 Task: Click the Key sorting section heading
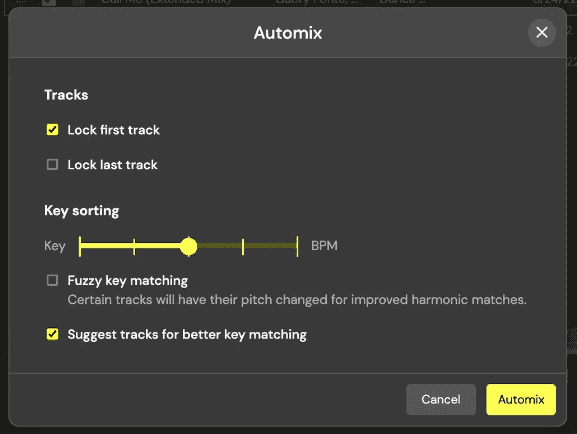pos(82,211)
